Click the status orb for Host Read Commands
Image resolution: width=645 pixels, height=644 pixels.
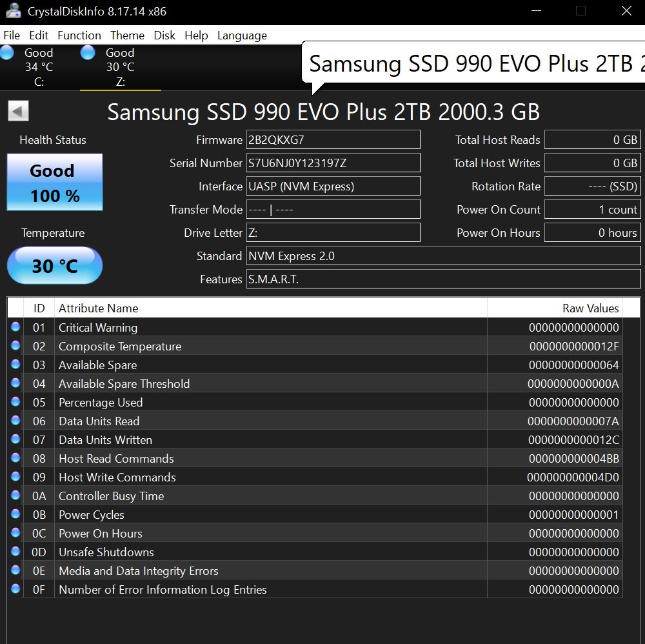click(15, 458)
